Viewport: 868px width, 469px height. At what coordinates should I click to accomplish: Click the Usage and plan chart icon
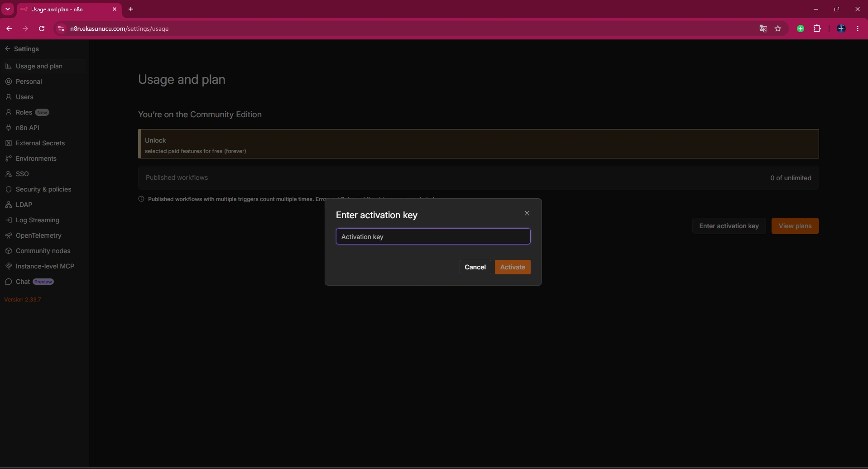tap(8, 66)
